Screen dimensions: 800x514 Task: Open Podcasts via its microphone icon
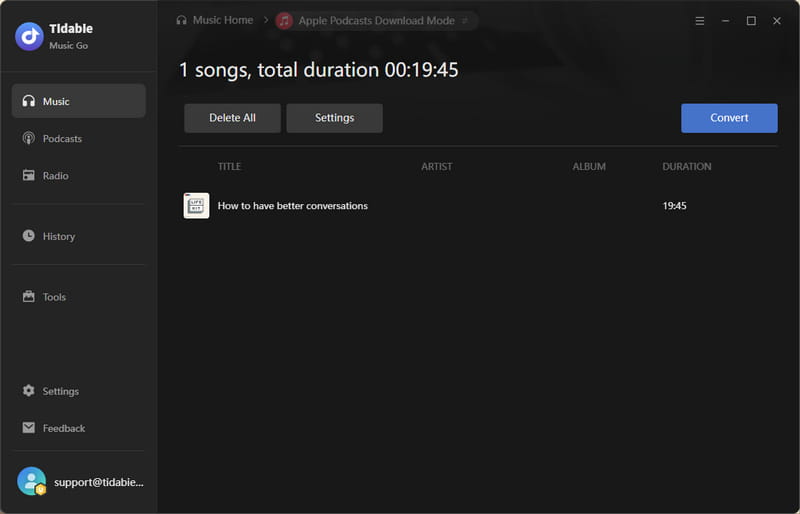29,138
